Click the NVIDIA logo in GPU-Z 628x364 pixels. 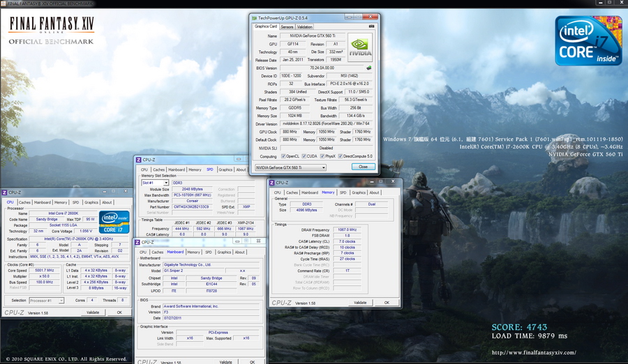point(360,47)
